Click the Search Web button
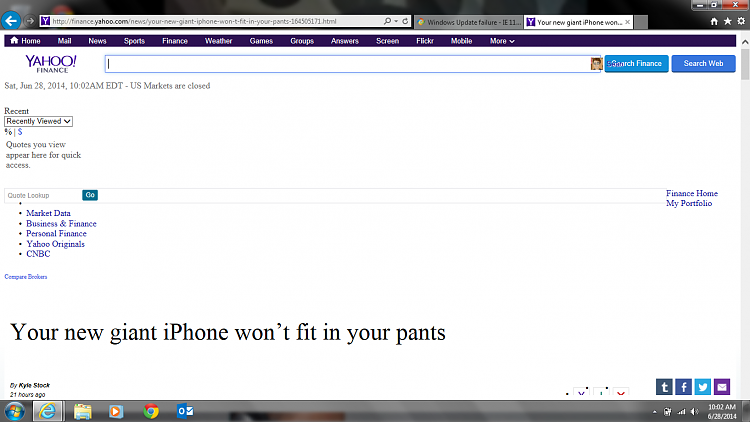Viewport: 750px width, 422px height. 704,64
